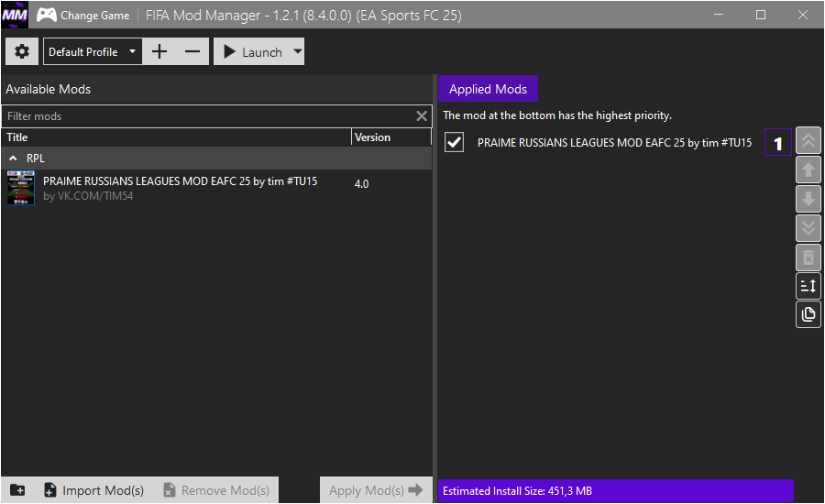Click the Change Game label
The width and height of the screenshot is (825, 504).
click(94, 16)
